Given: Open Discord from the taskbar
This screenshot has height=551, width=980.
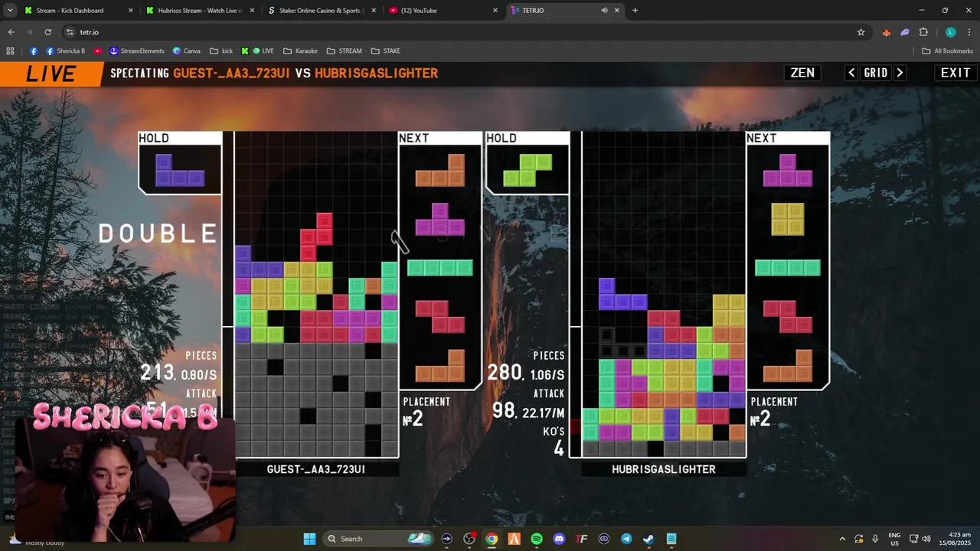Looking at the screenshot, I should [559, 539].
